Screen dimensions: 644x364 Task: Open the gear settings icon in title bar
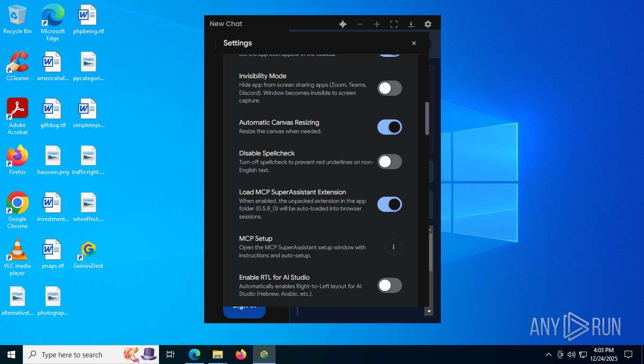[x=428, y=24]
